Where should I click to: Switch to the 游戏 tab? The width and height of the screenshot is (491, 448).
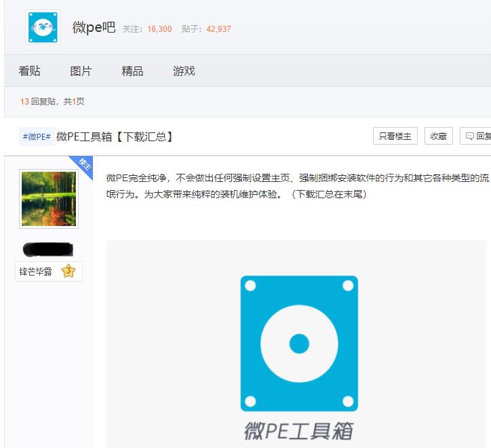[184, 71]
